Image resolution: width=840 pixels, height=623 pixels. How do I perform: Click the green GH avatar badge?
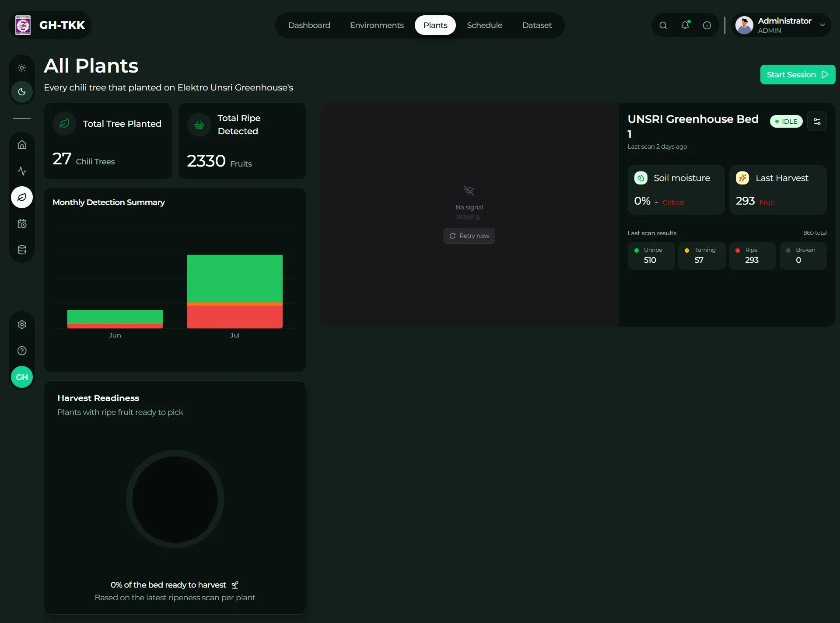[22, 377]
